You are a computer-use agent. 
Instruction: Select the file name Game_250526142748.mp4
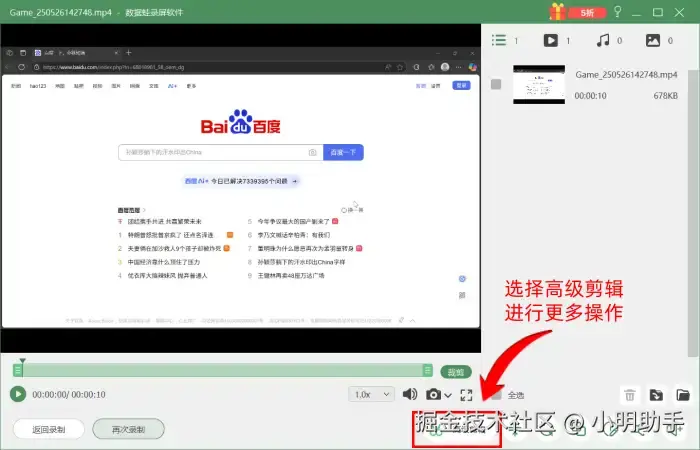[x=626, y=75]
